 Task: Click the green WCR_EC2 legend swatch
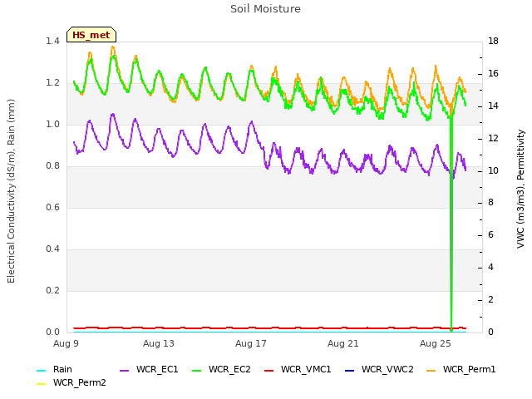click(197, 371)
